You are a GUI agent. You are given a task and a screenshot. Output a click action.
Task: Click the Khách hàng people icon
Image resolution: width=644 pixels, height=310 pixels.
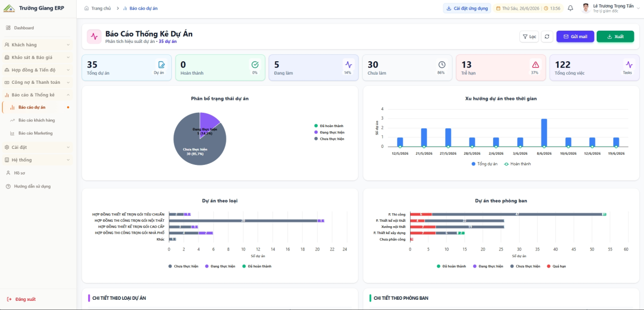pyautogui.click(x=7, y=45)
